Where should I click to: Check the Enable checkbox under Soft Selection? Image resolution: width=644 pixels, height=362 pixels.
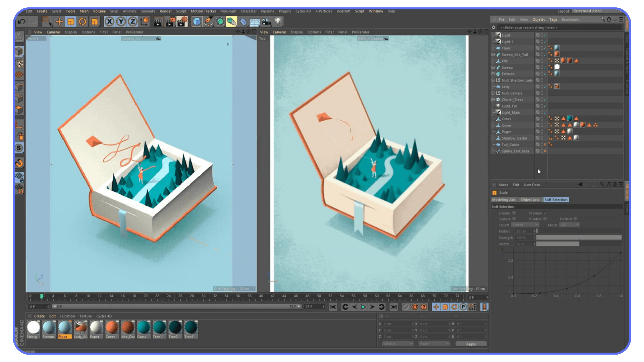click(515, 213)
